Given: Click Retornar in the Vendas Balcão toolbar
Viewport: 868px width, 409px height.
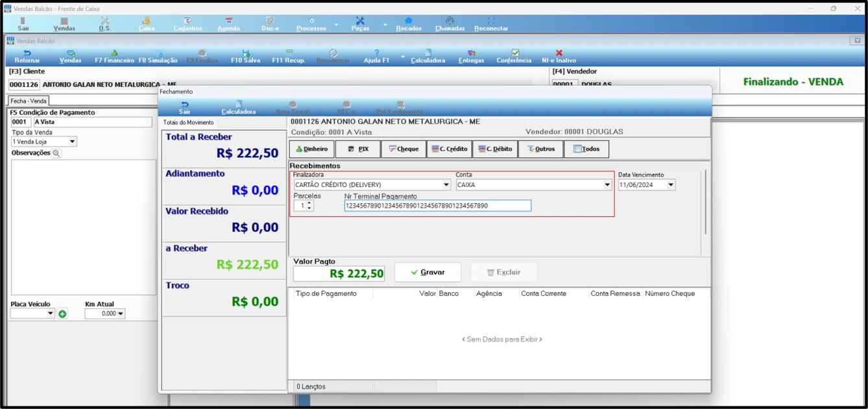Looking at the screenshot, I should tap(27, 56).
